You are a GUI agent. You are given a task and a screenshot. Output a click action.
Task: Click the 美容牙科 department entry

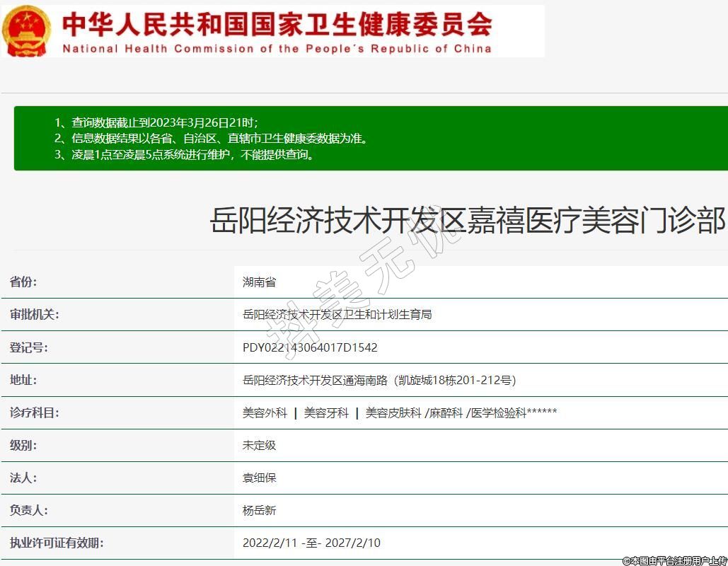point(326,412)
